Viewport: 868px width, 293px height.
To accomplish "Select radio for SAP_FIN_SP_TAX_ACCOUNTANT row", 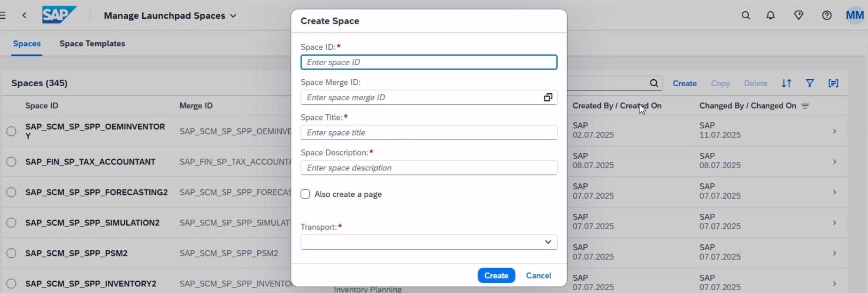I will click(x=11, y=162).
